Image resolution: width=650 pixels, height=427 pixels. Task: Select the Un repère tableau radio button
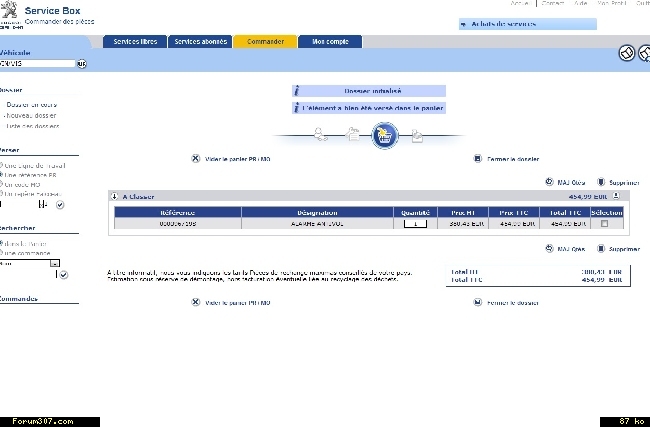pyautogui.click(x=1, y=193)
